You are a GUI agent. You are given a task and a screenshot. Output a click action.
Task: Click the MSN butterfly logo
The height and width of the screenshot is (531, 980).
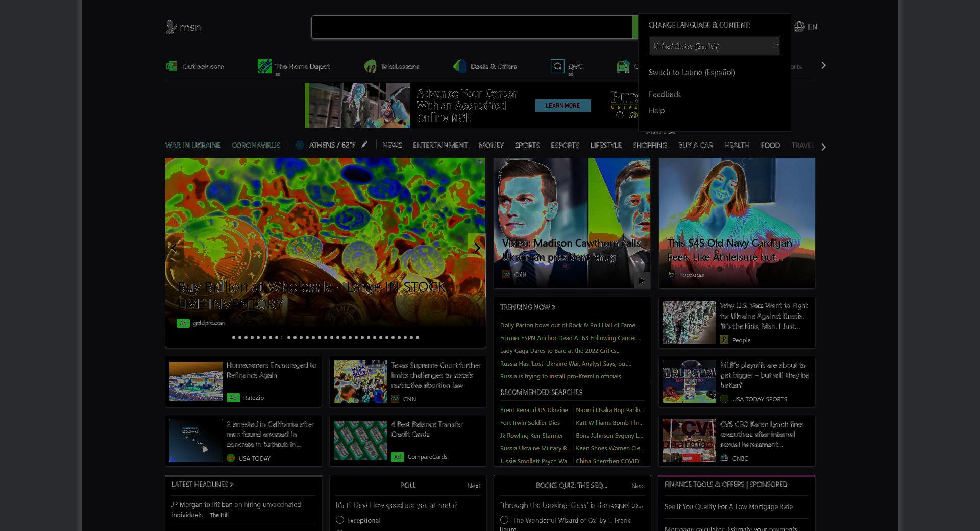coord(171,27)
